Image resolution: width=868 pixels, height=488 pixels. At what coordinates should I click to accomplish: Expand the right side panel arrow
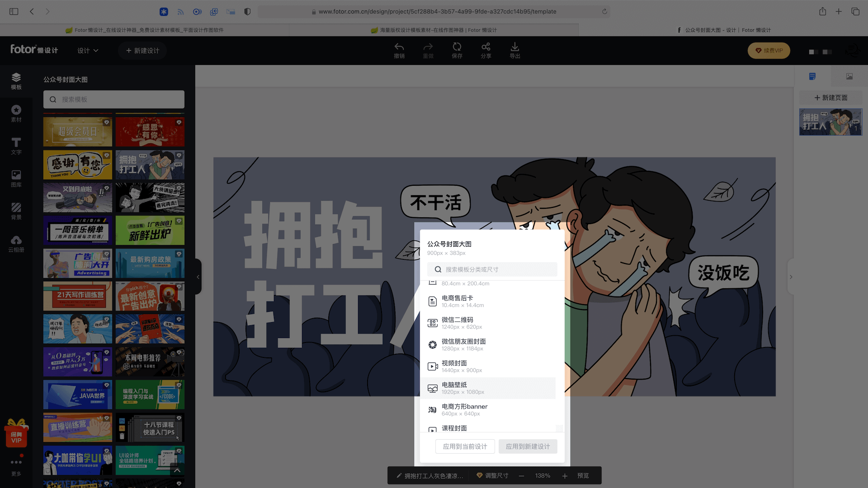click(791, 277)
